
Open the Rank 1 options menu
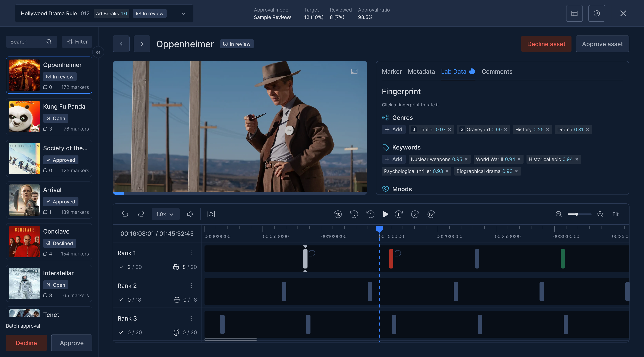[191, 253]
